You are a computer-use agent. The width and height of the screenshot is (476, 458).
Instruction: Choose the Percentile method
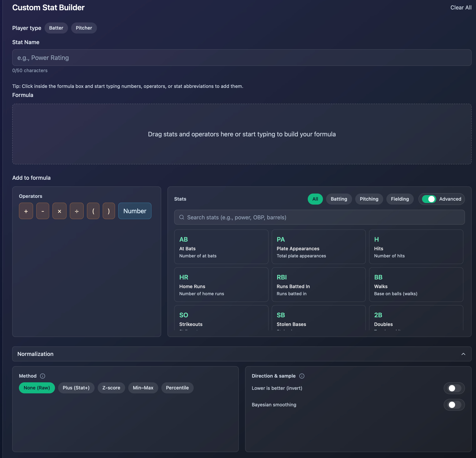pos(177,388)
